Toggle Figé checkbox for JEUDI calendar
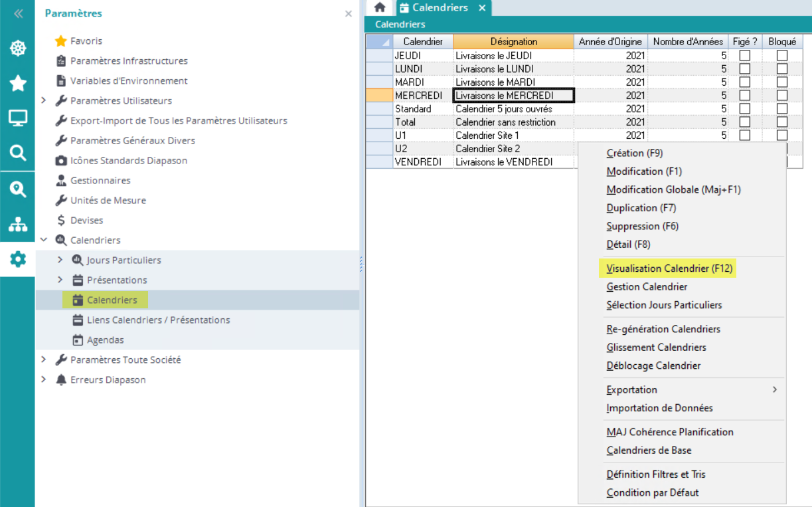Screen dimensions: 812x507 click(744, 55)
